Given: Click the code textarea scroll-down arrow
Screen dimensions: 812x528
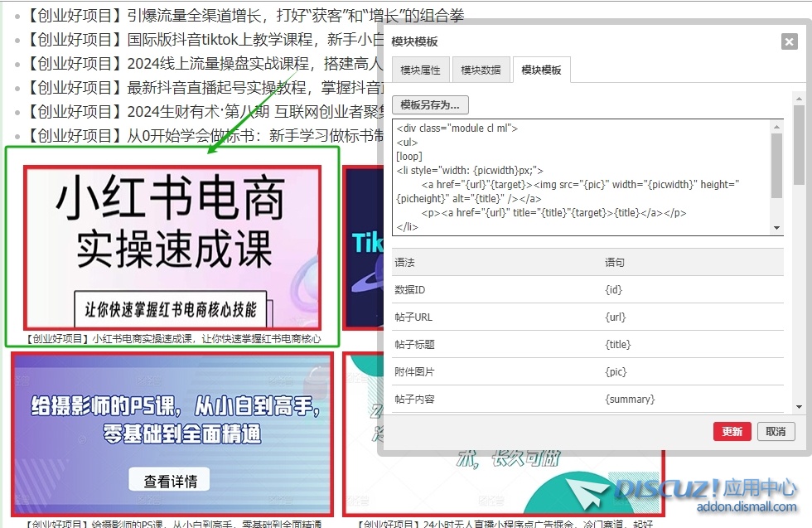Looking at the screenshot, I should (776, 228).
